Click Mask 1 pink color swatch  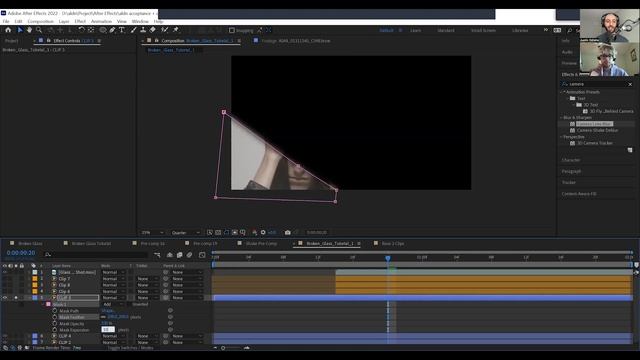[48, 304]
